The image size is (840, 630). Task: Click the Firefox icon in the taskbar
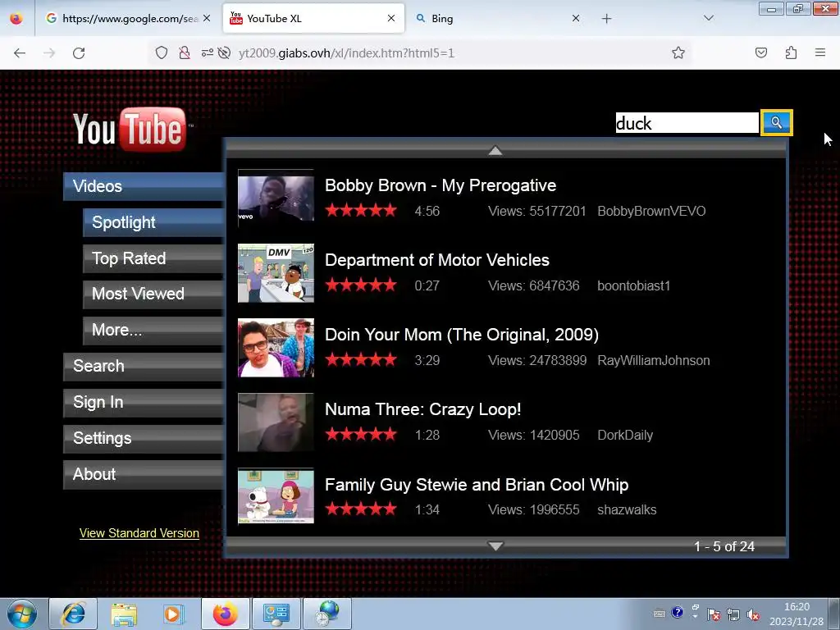click(225, 614)
